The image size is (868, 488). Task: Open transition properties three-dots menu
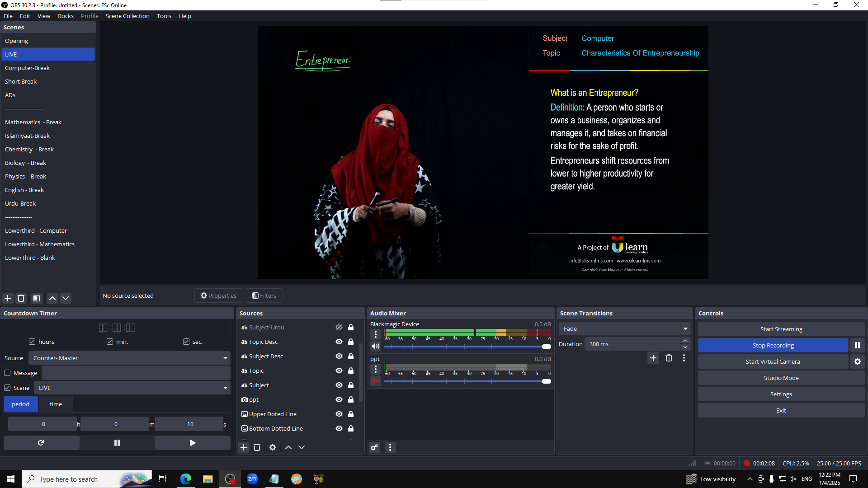click(684, 358)
